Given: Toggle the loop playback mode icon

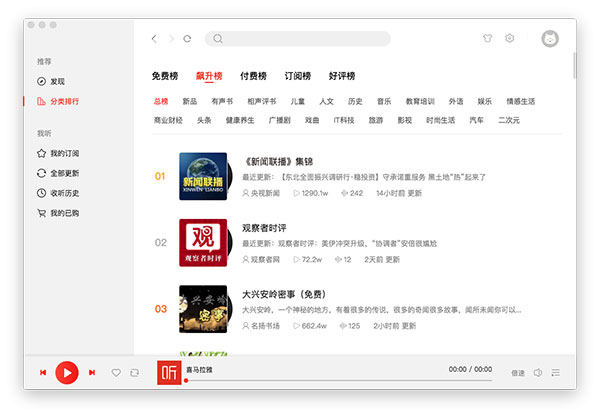Looking at the screenshot, I should click(134, 373).
